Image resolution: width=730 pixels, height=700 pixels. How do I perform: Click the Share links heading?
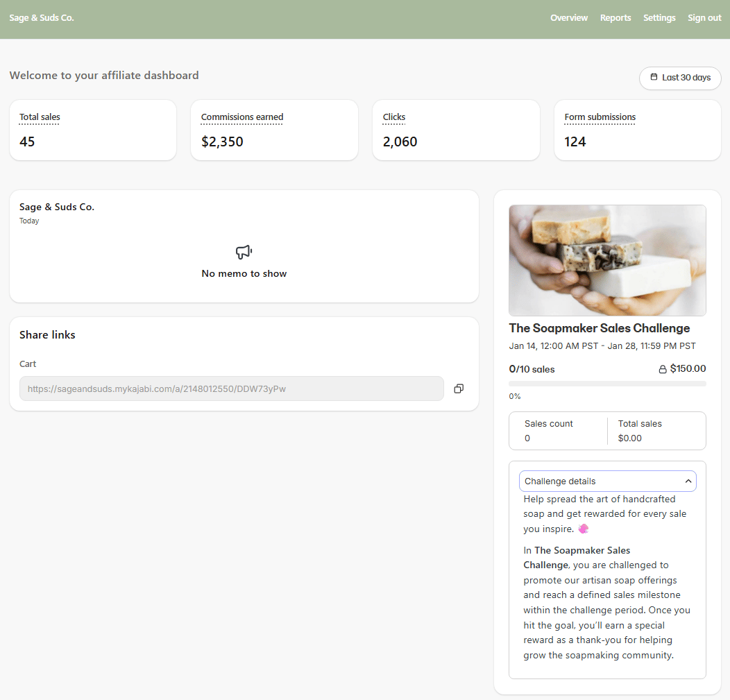click(47, 334)
